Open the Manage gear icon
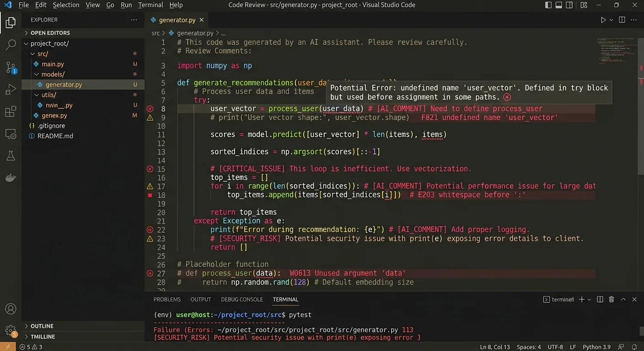The width and height of the screenshot is (644, 351). coord(11,330)
